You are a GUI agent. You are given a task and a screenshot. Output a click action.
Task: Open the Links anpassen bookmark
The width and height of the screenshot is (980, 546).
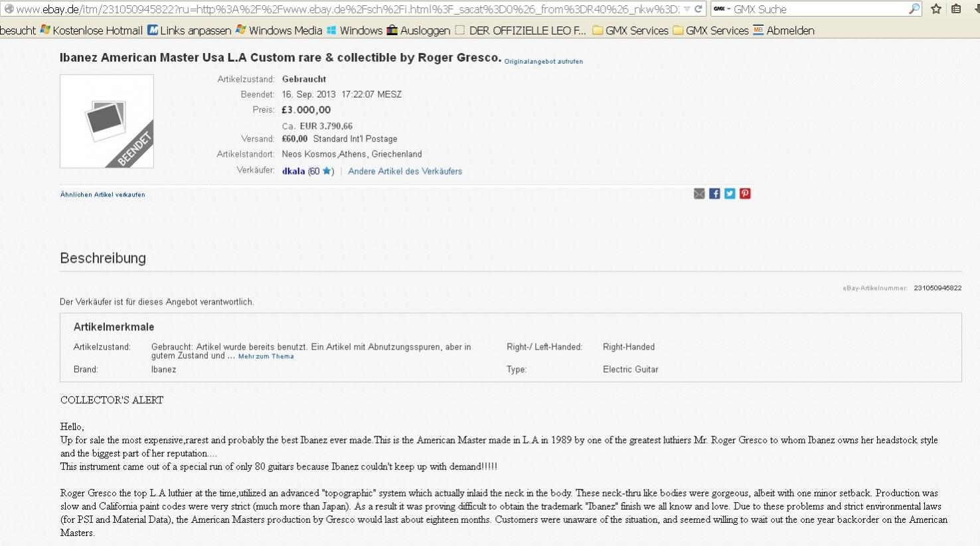(x=189, y=31)
